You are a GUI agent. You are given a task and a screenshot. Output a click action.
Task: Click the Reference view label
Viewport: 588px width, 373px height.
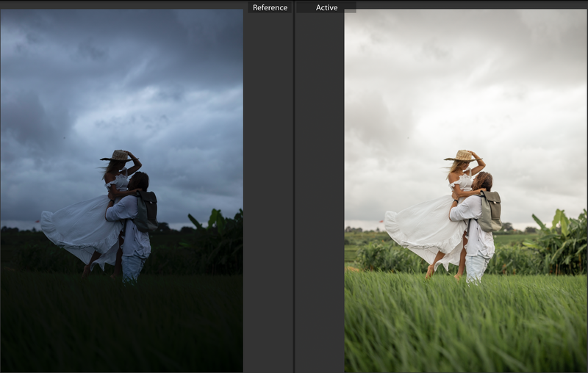pos(270,7)
